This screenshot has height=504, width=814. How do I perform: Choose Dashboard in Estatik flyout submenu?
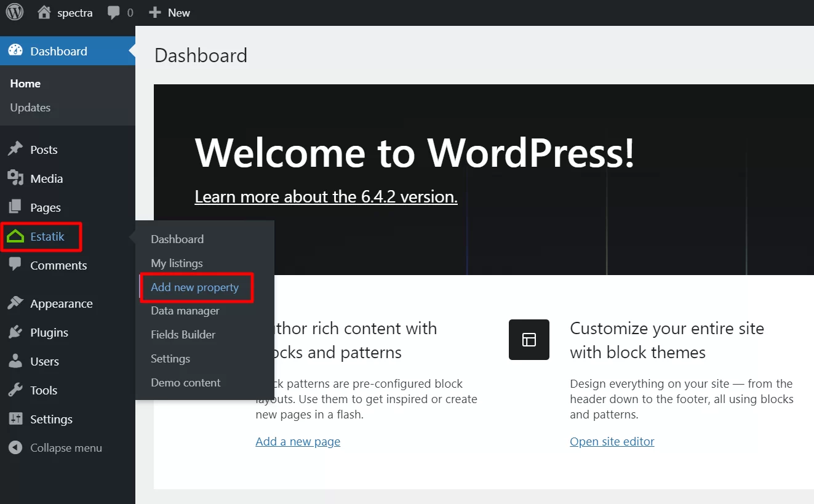(177, 239)
